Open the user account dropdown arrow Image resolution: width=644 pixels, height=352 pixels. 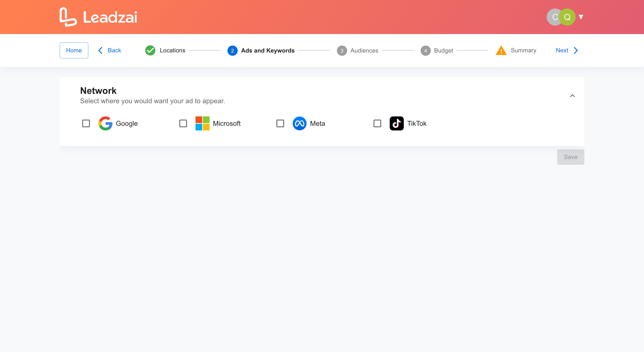pyautogui.click(x=581, y=17)
